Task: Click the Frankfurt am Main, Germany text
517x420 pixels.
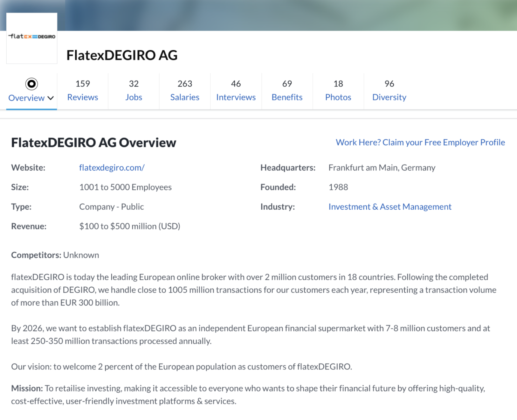Action: tap(382, 168)
